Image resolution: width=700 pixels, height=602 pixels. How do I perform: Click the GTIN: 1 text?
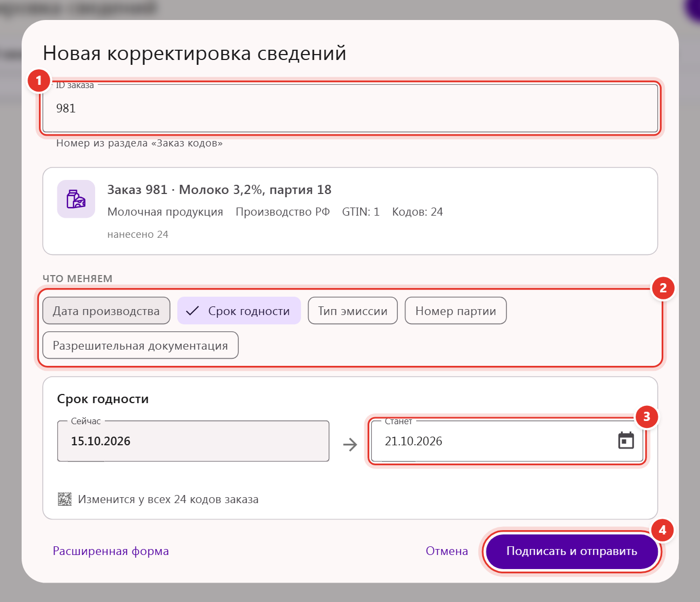361,212
